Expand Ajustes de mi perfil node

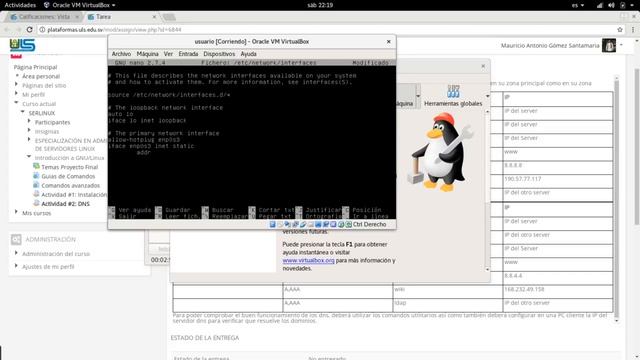[17, 266]
